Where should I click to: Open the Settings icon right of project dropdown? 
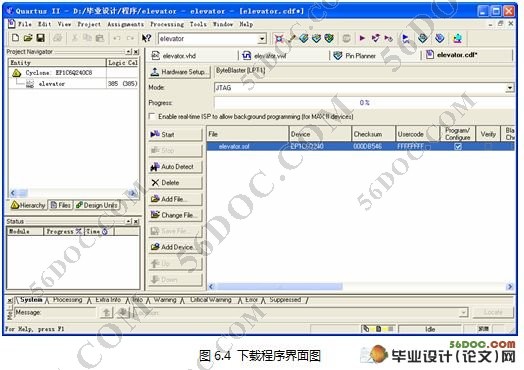point(279,38)
